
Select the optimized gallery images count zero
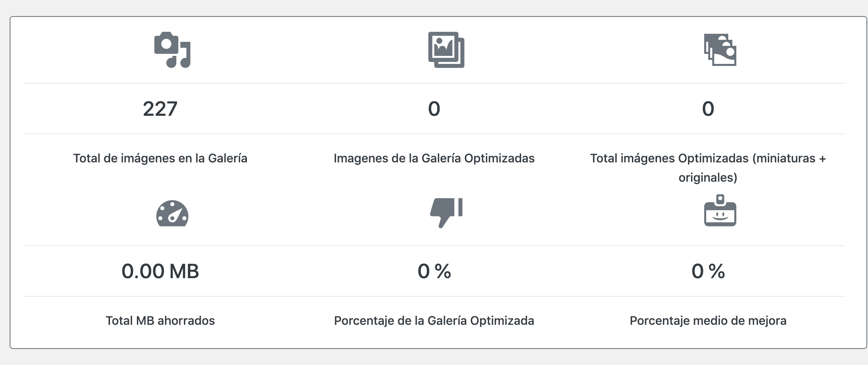point(434,109)
